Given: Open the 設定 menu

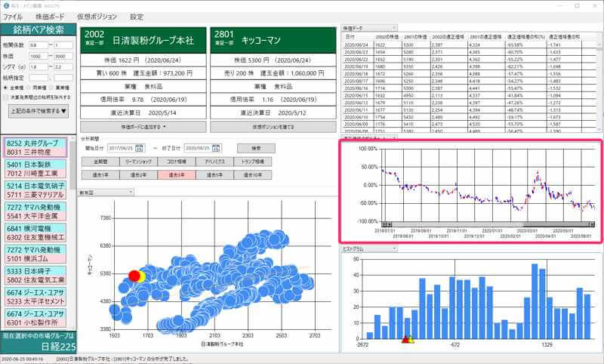Looking at the screenshot, I should point(137,17).
